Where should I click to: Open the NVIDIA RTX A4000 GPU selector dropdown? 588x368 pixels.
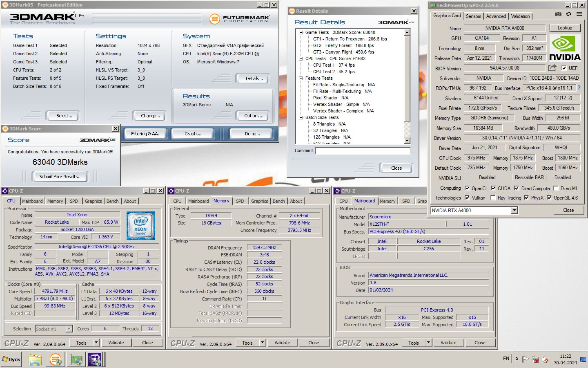tap(514, 210)
